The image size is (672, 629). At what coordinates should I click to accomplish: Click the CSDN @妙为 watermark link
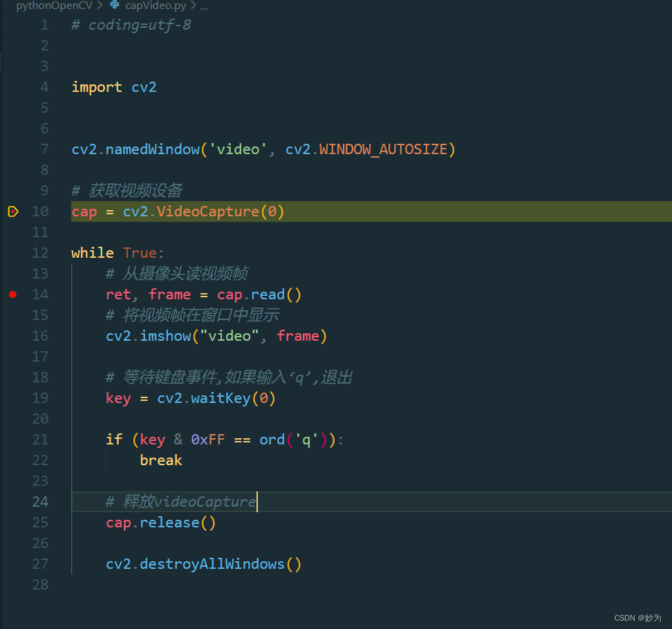637,617
